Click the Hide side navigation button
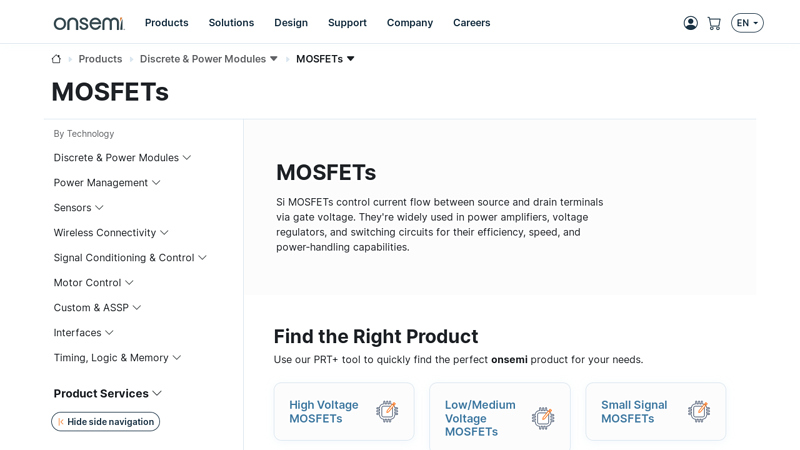This screenshot has width=800, height=450. point(106,421)
